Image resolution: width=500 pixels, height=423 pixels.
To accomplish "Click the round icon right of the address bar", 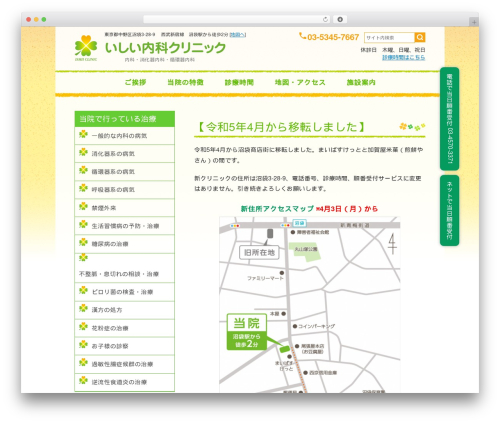I will [340, 20].
